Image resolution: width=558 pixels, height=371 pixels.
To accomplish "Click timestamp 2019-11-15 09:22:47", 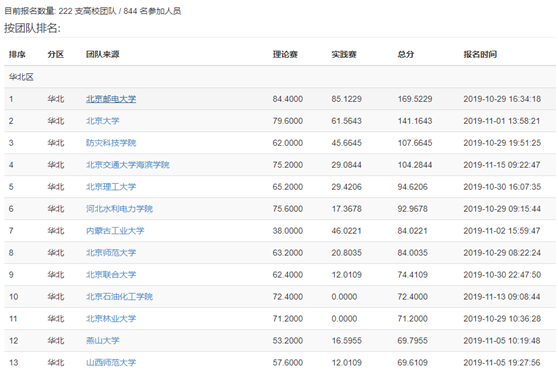I will coord(502,165).
